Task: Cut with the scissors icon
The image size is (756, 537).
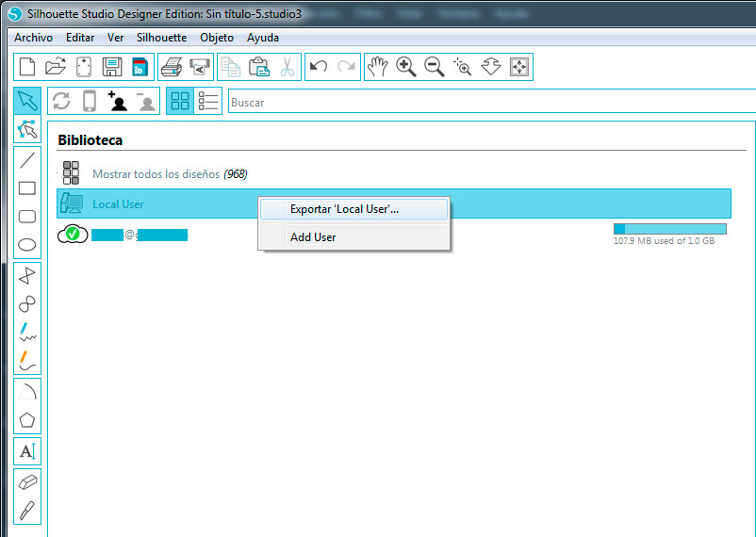Action: click(x=288, y=67)
